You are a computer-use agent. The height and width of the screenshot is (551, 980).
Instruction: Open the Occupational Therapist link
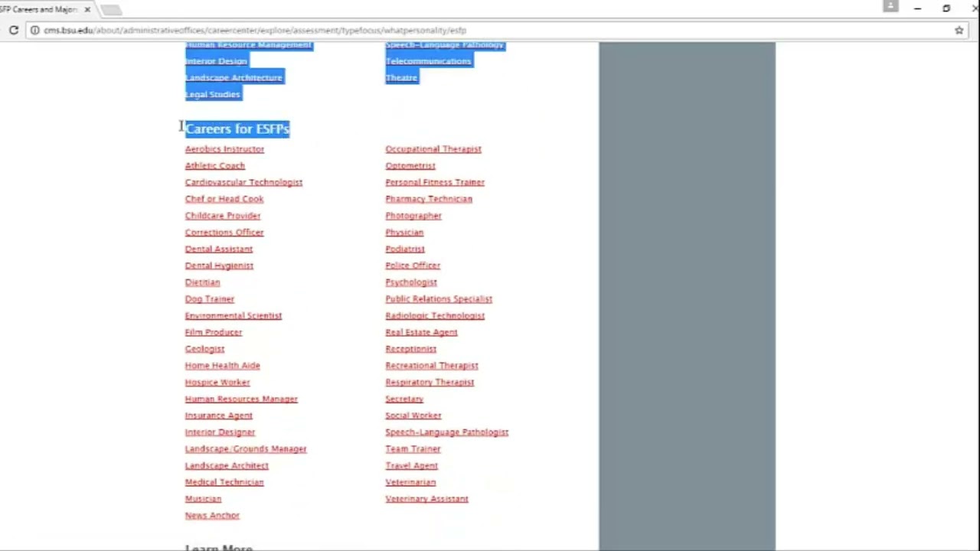pyautogui.click(x=433, y=149)
